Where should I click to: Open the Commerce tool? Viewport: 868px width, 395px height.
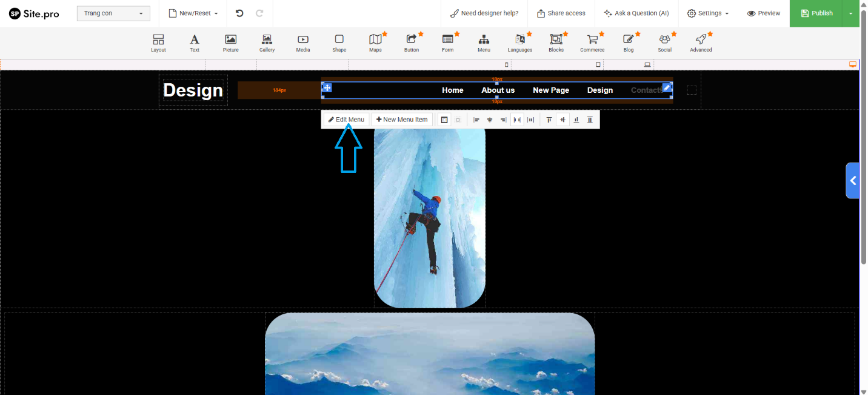coord(592,42)
